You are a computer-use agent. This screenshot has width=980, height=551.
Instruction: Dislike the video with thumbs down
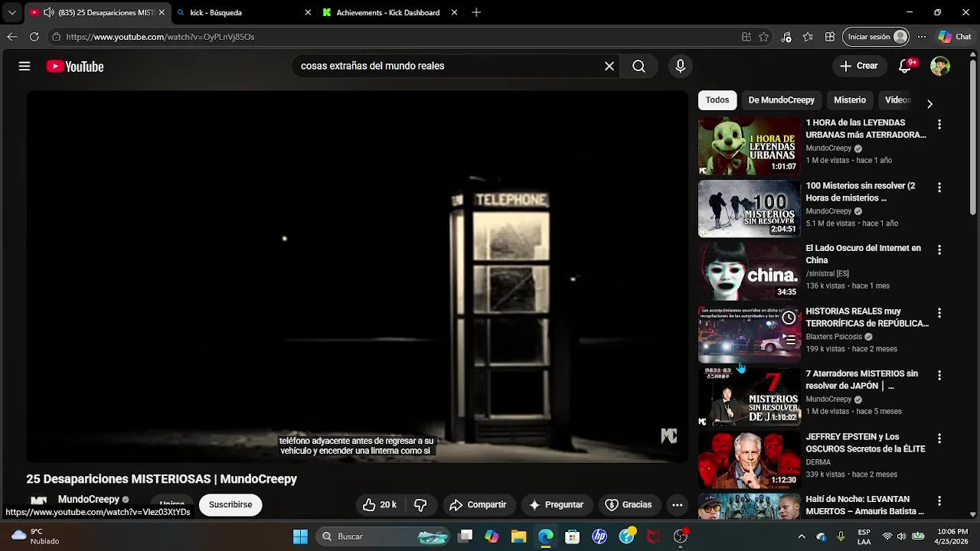[x=420, y=504]
